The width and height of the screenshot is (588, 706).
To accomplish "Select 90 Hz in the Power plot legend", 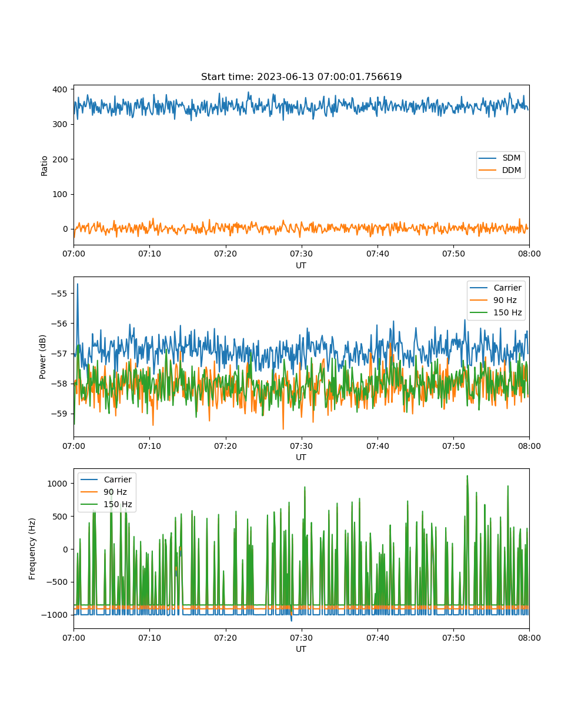I will [x=505, y=300].
